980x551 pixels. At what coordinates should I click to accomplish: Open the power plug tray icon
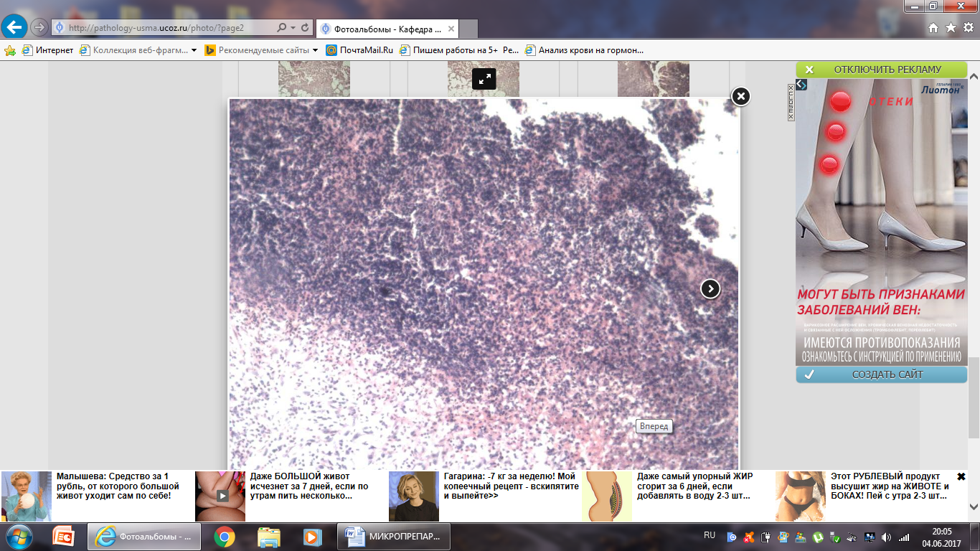tap(766, 537)
